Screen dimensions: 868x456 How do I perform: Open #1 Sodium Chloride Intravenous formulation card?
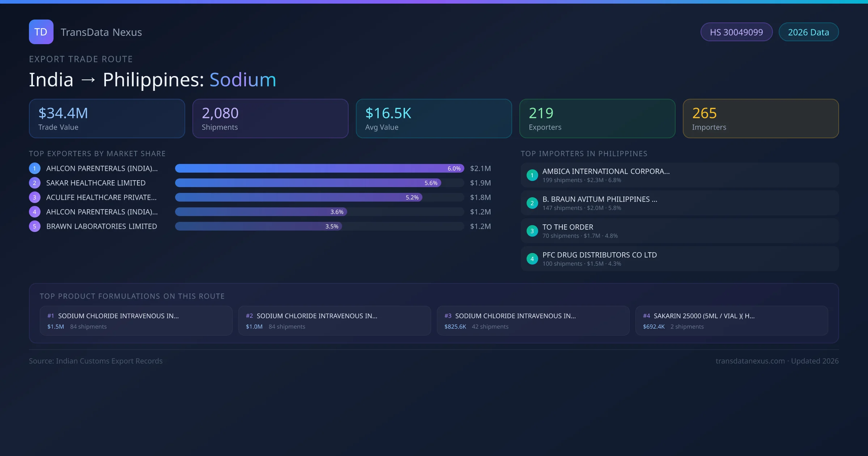136,321
